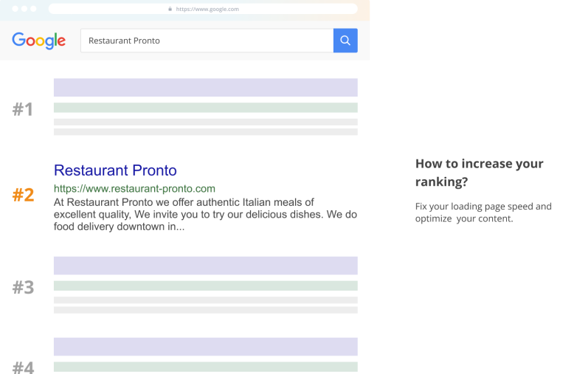Viewport: 588px width, 374px height.
Task: Click the #1 ranking label
Action: tap(23, 110)
